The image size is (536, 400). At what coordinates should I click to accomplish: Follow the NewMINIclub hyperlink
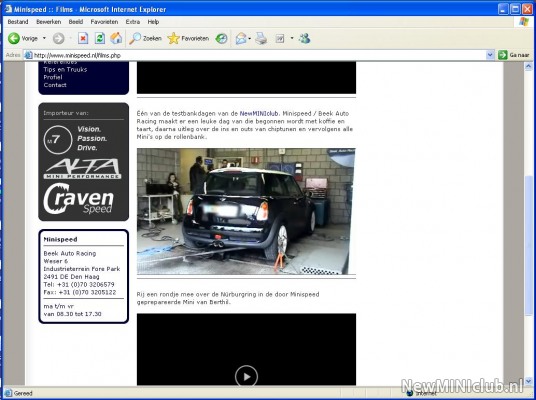coord(259,114)
